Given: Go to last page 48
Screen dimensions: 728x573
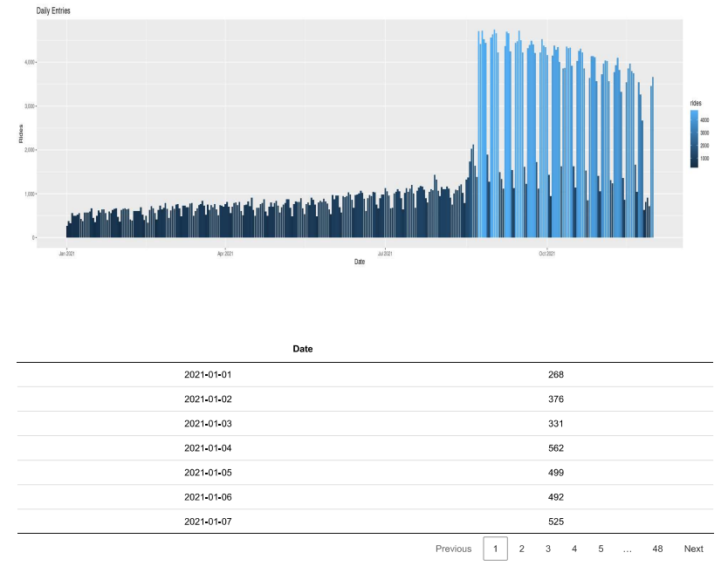Looking at the screenshot, I should click(x=657, y=549).
